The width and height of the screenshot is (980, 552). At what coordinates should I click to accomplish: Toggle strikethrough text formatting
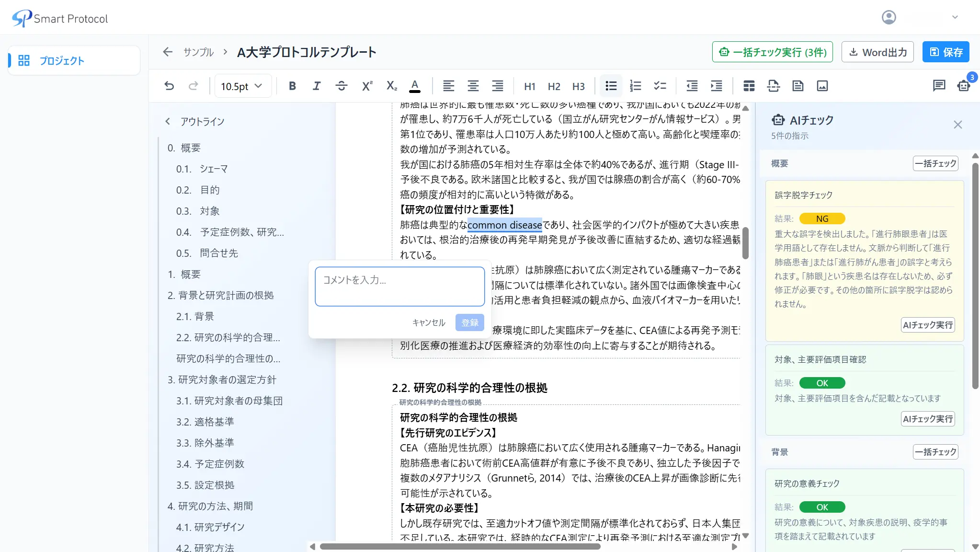point(341,86)
